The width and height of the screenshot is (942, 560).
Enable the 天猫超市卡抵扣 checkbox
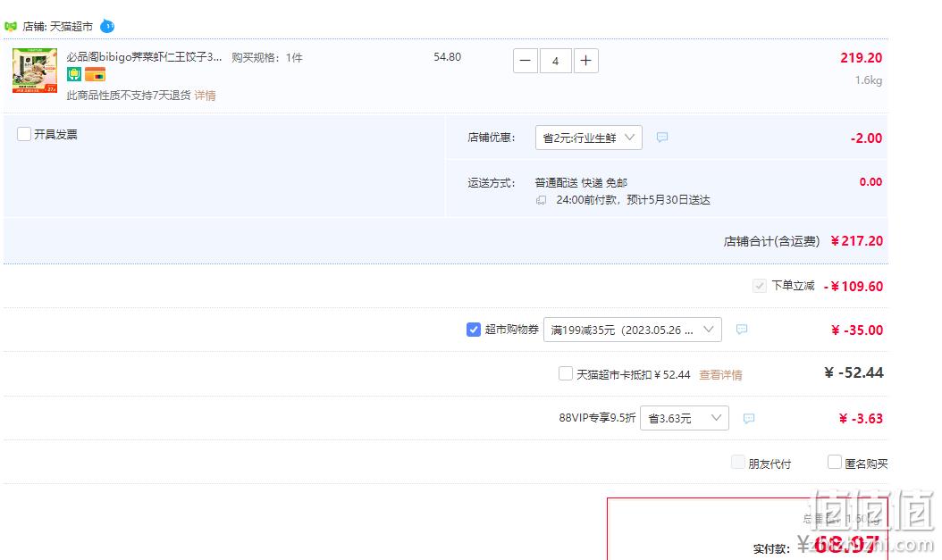click(x=566, y=373)
